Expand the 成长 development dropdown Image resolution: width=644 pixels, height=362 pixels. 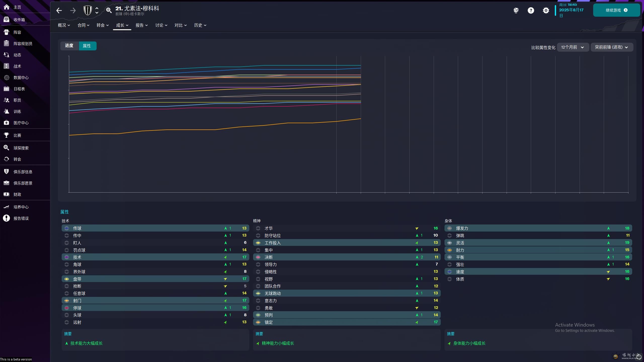click(x=122, y=25)
